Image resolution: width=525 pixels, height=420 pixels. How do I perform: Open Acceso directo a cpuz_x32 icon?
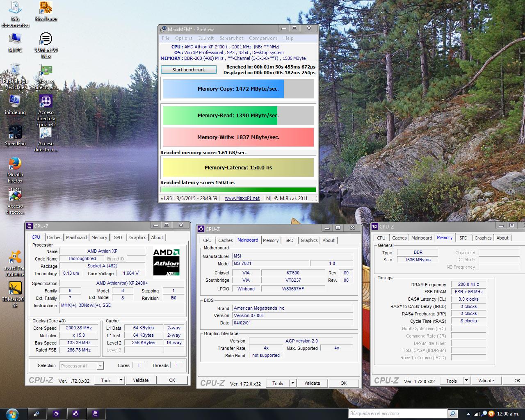pos(46,111)
